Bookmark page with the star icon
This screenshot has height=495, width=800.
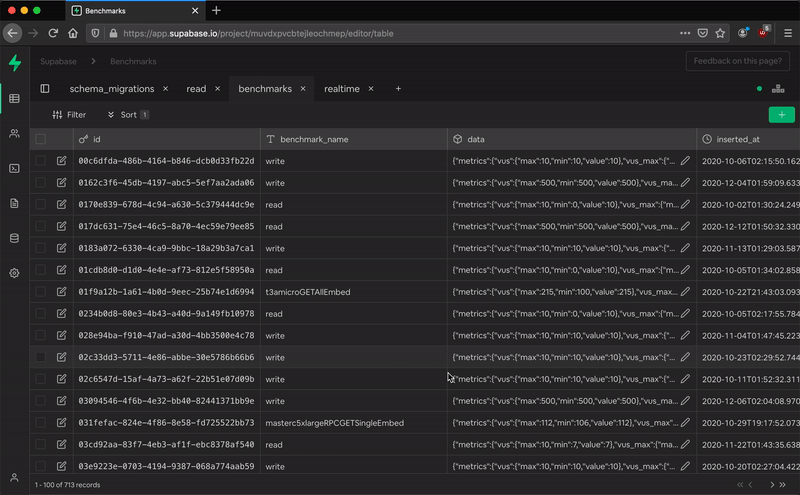tap(720, 33)
